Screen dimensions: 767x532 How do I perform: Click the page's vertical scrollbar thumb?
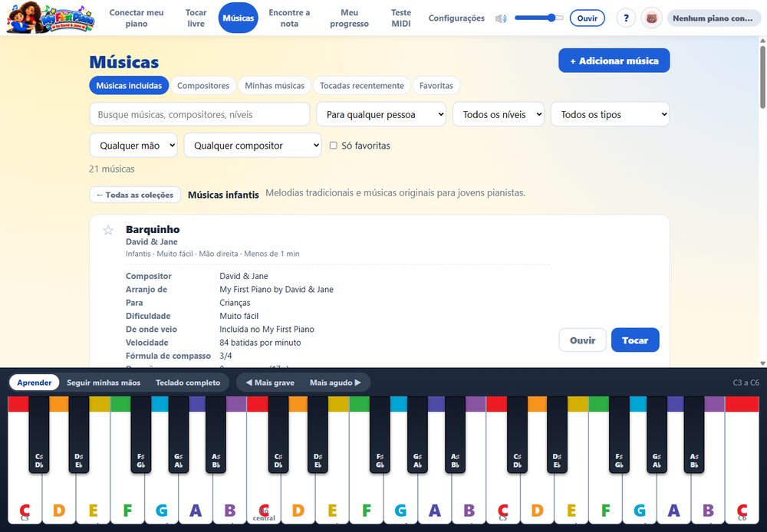(762, 76)
